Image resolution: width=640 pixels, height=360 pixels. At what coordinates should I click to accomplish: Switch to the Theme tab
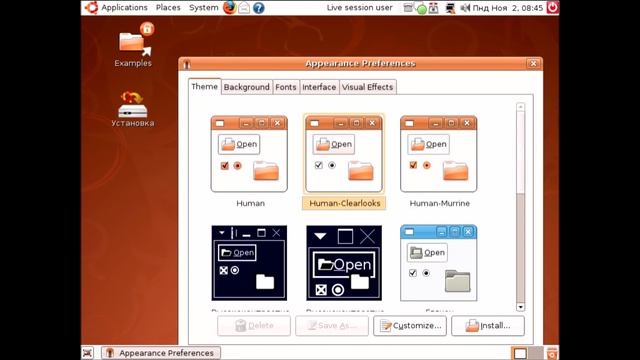204,87
